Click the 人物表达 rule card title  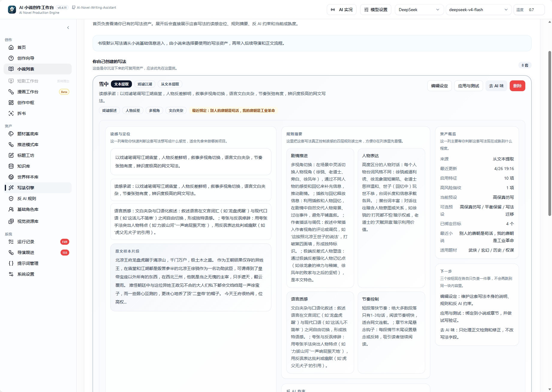370,156
